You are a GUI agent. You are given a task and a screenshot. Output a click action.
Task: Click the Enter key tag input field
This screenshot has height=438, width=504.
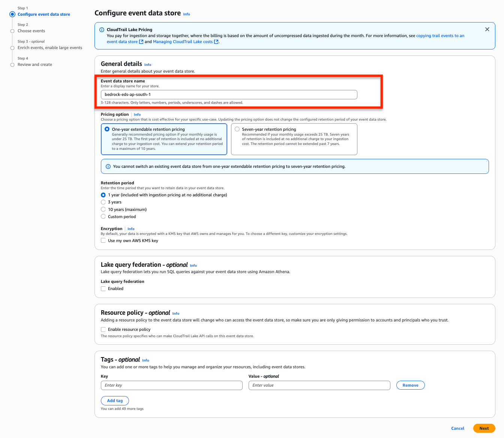171,385
